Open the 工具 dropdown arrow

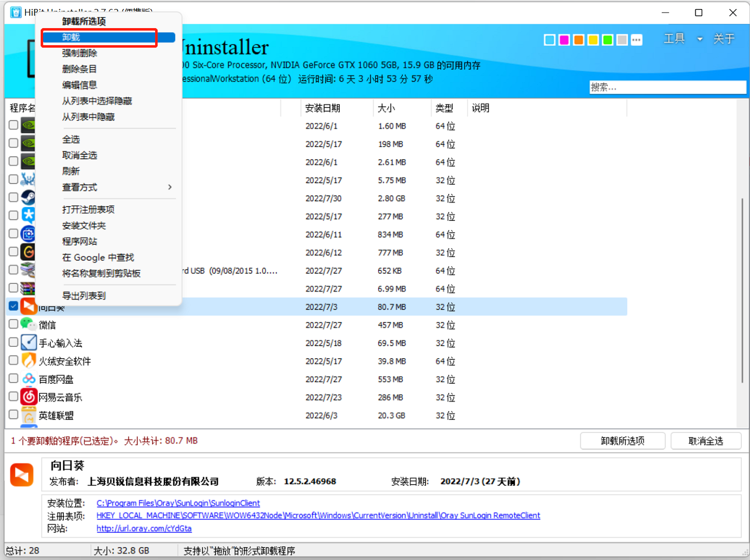tap(700, 39)
